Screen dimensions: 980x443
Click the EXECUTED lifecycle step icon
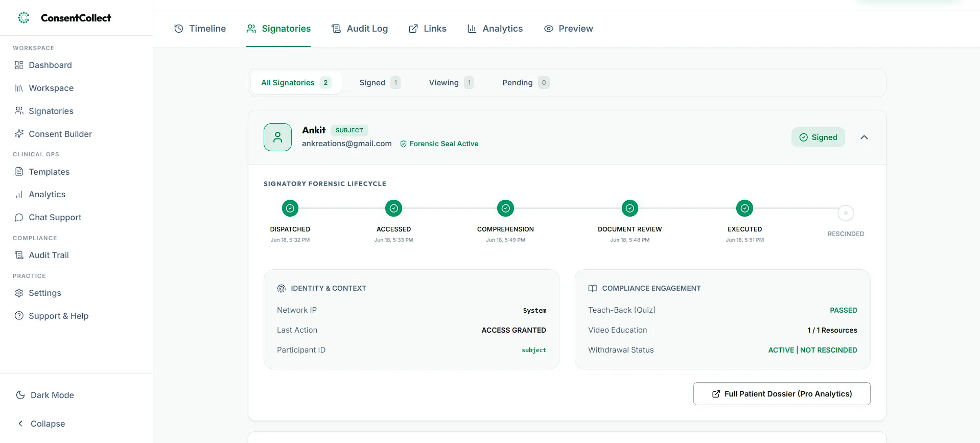[x=745, y=208]
